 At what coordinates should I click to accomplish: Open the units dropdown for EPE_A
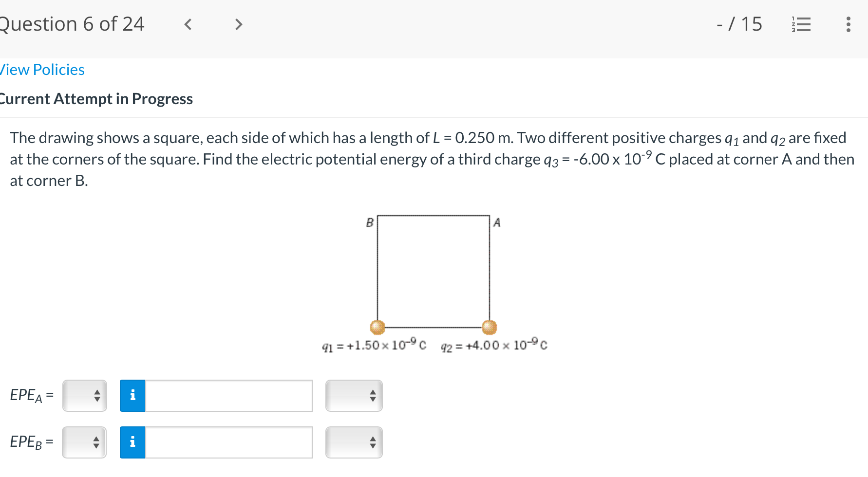[354, 396]
